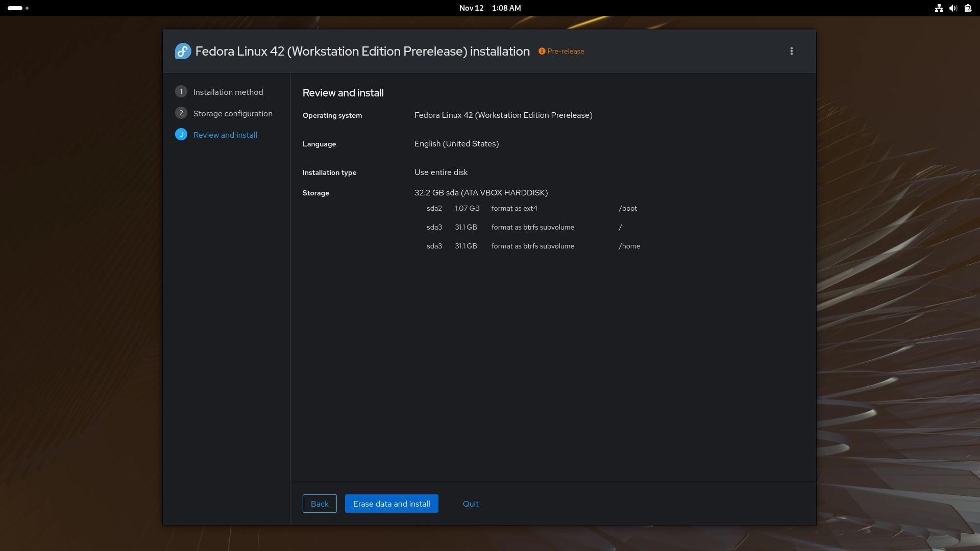Image resolution: width=980 pixels, height=551 pixels.
Task: Click the highlighted step 3 badge
Action: point(181,135)
